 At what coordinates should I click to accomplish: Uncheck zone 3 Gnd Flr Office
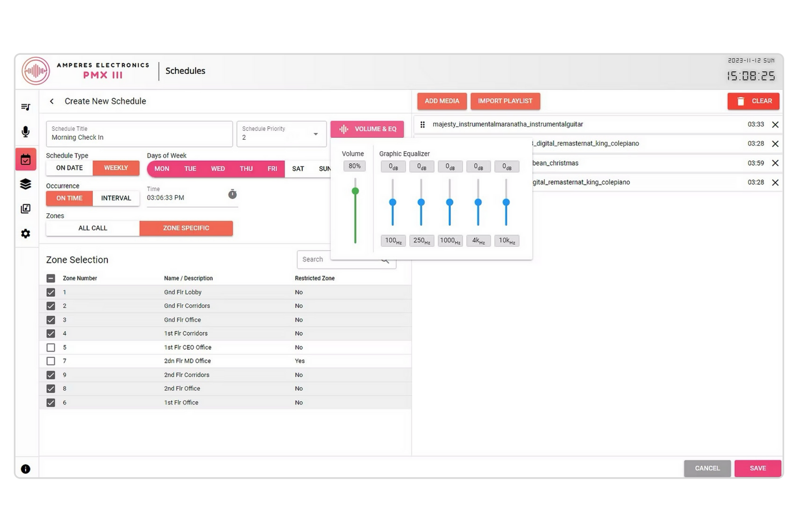pos(51,320)
